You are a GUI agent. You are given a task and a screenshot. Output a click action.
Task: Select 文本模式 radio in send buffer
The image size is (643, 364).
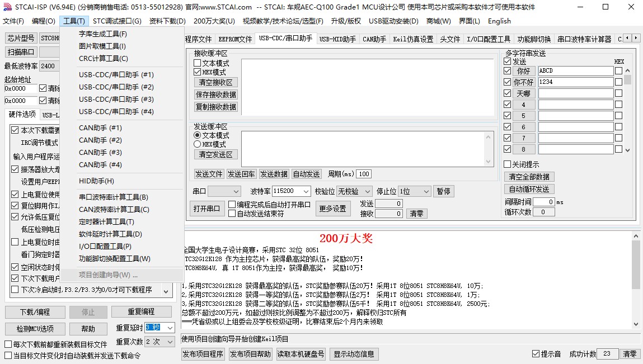(x=197, y=135)
